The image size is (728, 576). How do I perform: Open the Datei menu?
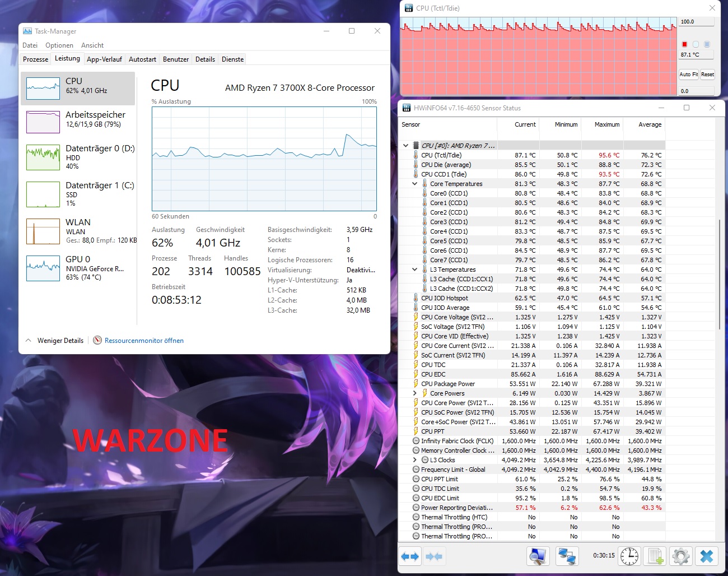point(30,45)
